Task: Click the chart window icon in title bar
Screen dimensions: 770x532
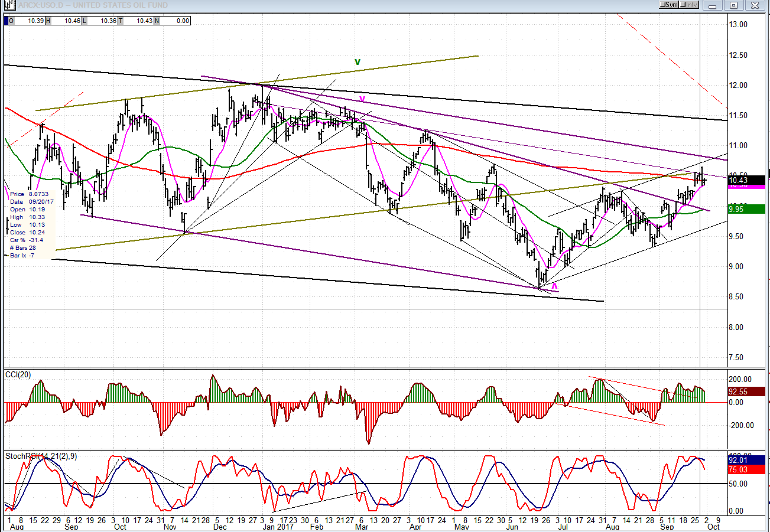Action: point(9,5)
